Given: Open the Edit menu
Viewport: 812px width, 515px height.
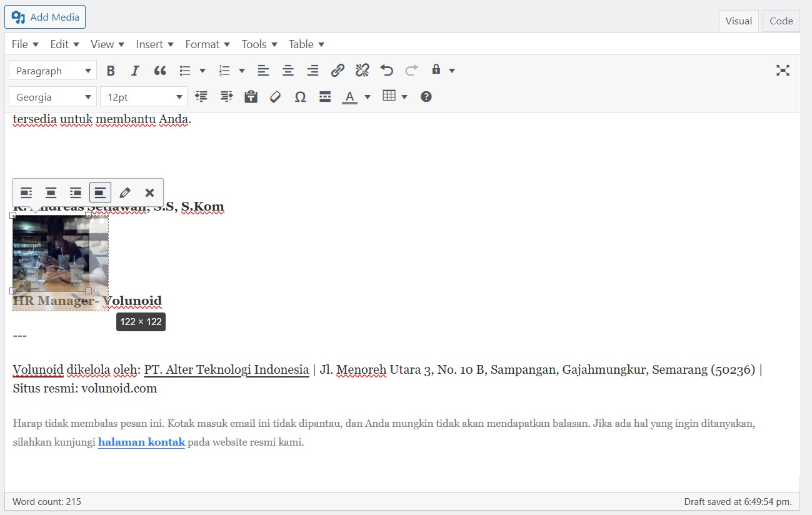Looking at the screenshot, I should (65, 44).
